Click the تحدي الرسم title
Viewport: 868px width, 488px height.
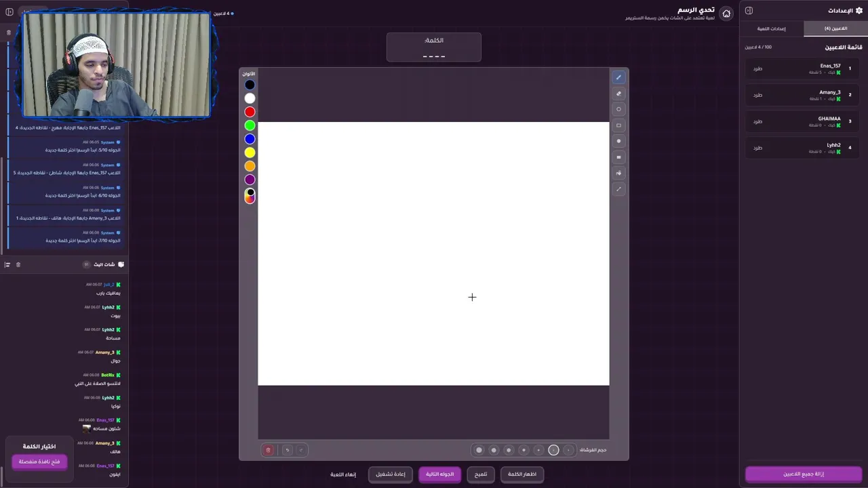(696, 10)
